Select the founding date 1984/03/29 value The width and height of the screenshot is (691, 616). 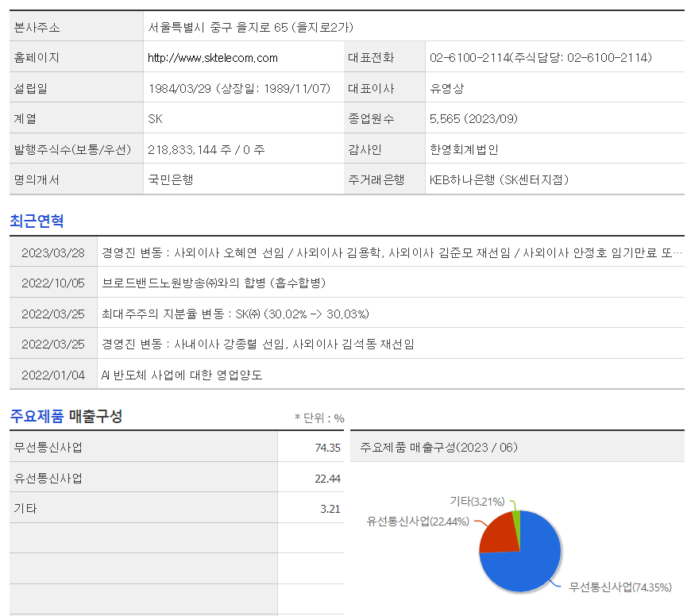click(180, 88)
